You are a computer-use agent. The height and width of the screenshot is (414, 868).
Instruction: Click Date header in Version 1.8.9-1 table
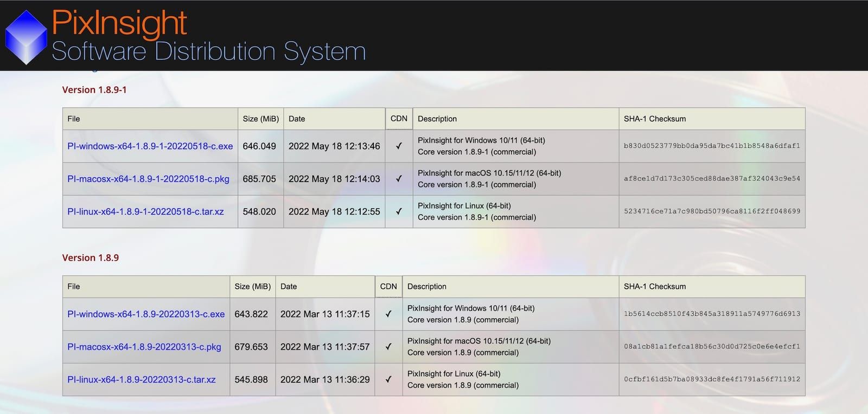[297, 119]
